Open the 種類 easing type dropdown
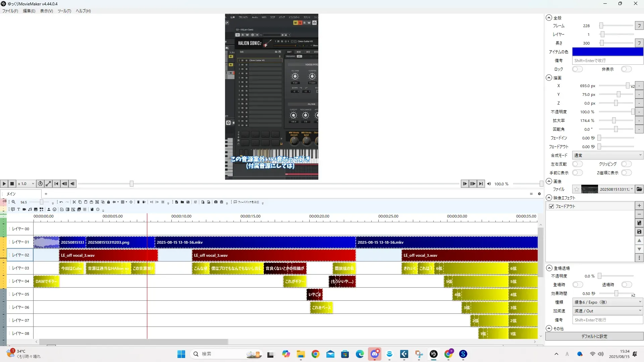644x362 pixels. tap(607, 302)
